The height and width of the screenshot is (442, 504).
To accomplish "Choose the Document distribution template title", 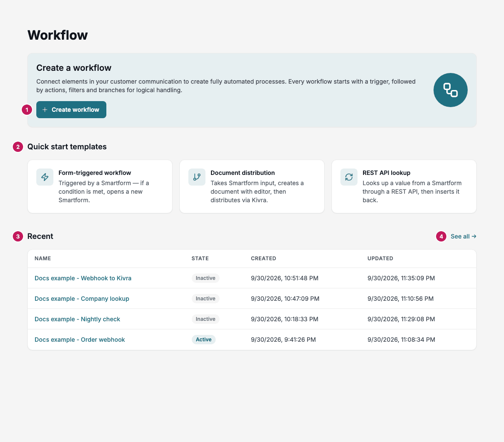I will (243, 173).
